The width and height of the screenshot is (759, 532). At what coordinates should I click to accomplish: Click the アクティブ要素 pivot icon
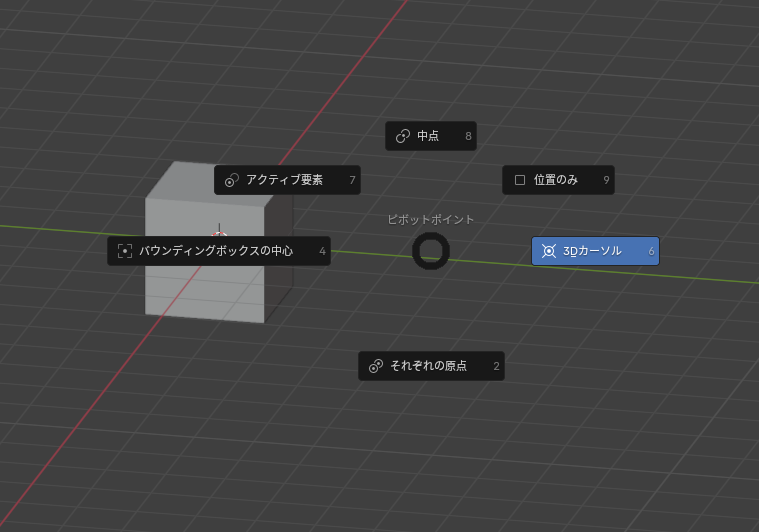pos(232,180)
